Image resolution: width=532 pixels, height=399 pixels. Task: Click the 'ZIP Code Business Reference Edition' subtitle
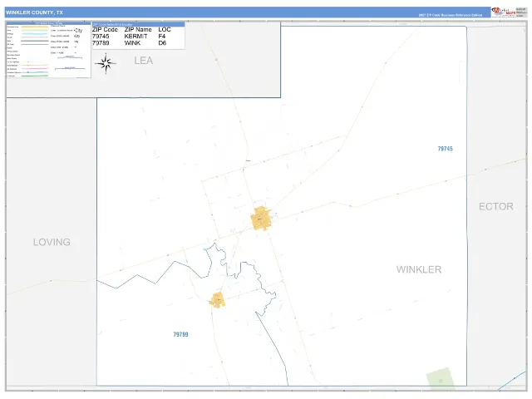[x=451, y=15]
